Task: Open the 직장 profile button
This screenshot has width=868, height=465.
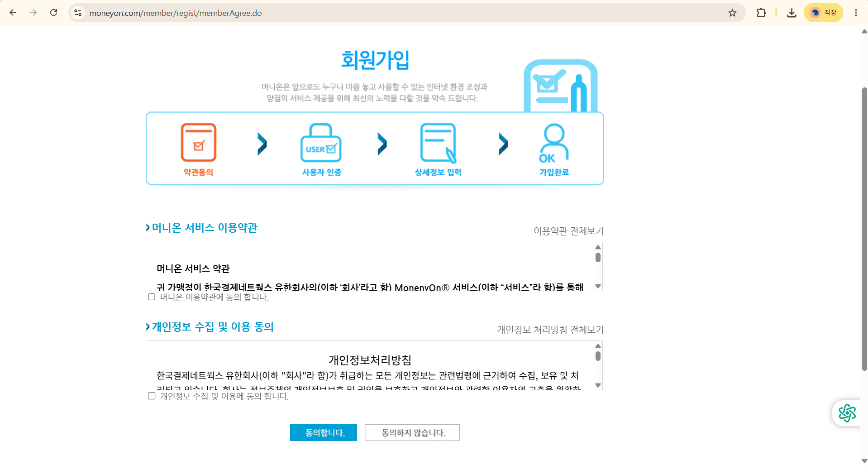Action: tap(824, 13)
